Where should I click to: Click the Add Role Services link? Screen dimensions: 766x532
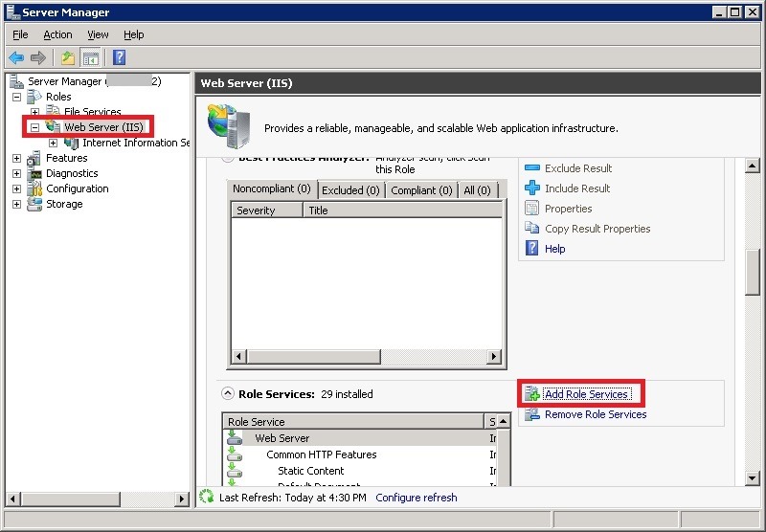click(586, 394)
